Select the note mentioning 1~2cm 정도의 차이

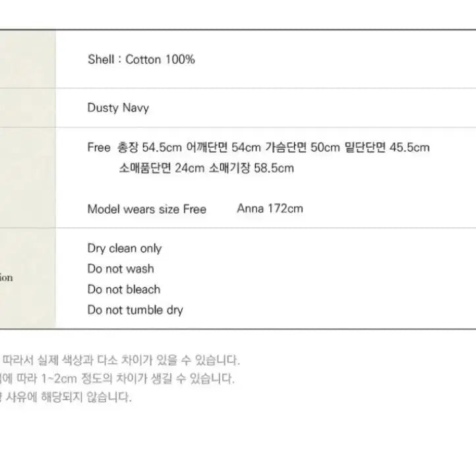coord(118,379)
